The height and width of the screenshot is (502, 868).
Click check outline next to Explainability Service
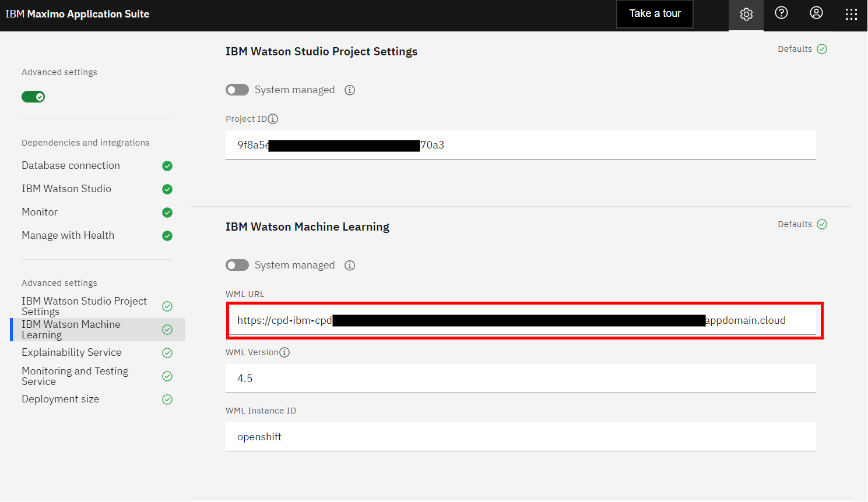[167, 353]
